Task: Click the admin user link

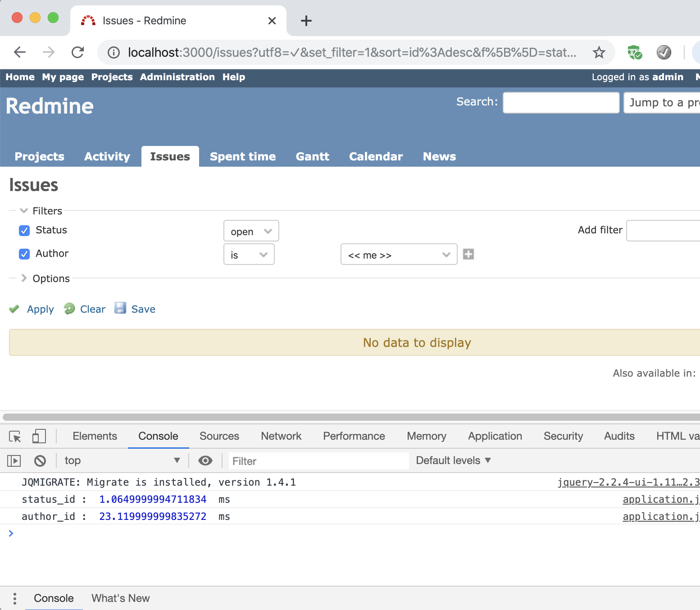Action: pos(668,77)
